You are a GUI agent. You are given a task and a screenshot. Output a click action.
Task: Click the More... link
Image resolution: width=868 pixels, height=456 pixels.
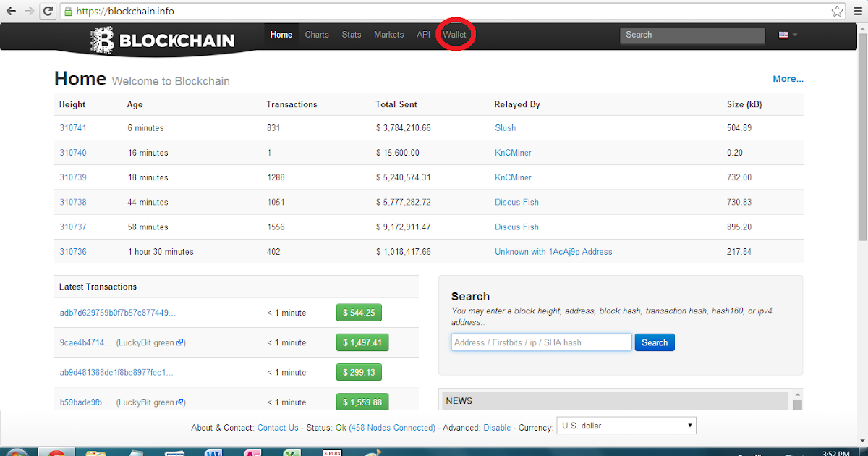[x=788, y=79]
